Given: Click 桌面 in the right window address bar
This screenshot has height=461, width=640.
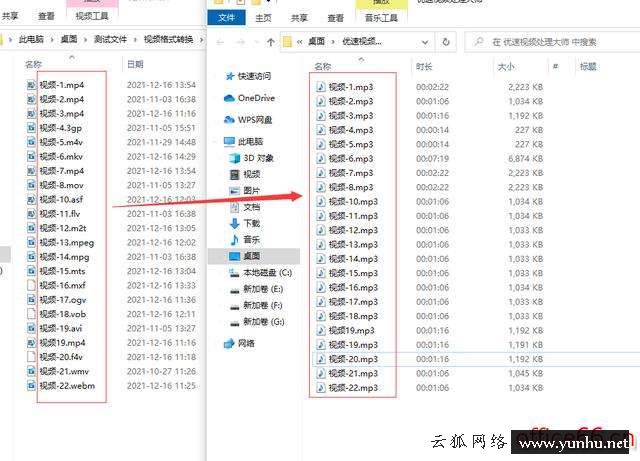Looking at the screenshot, I should click(316, 41).
